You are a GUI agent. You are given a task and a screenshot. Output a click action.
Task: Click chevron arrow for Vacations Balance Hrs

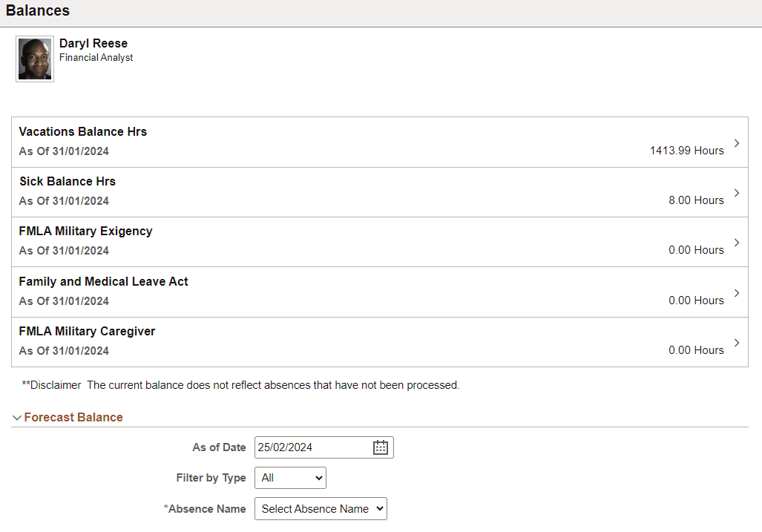736,143
